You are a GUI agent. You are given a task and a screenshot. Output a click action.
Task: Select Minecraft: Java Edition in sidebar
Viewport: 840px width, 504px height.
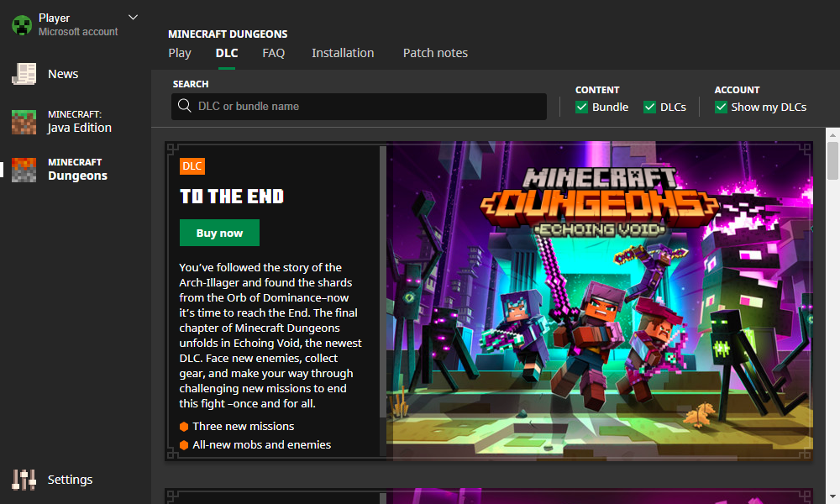click(79, 122)
